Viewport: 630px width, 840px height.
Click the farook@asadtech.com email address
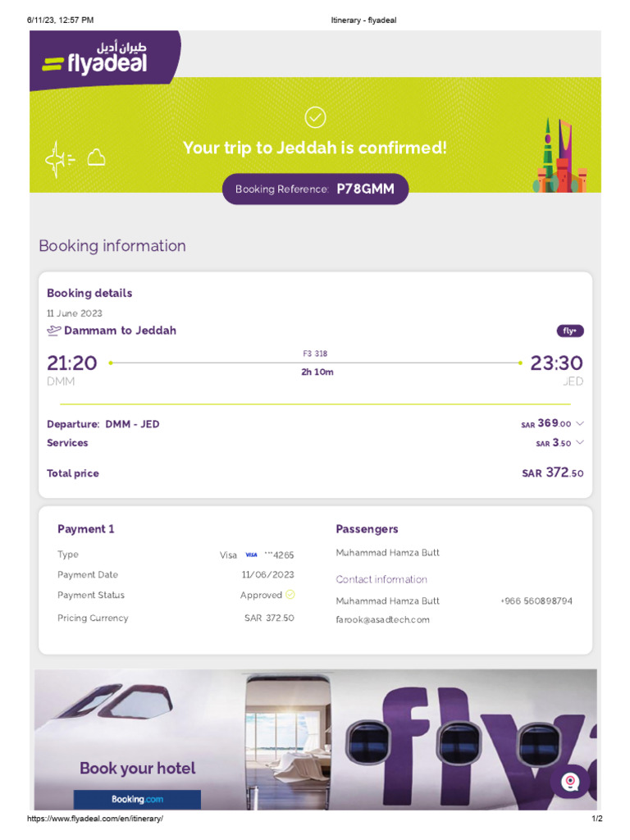pyautogui.click(x=382, y=620)
